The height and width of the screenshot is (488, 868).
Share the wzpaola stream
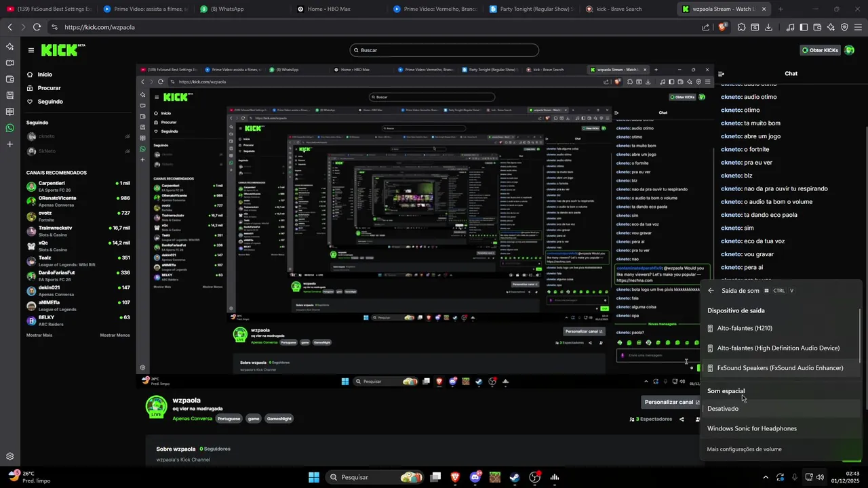682,420
